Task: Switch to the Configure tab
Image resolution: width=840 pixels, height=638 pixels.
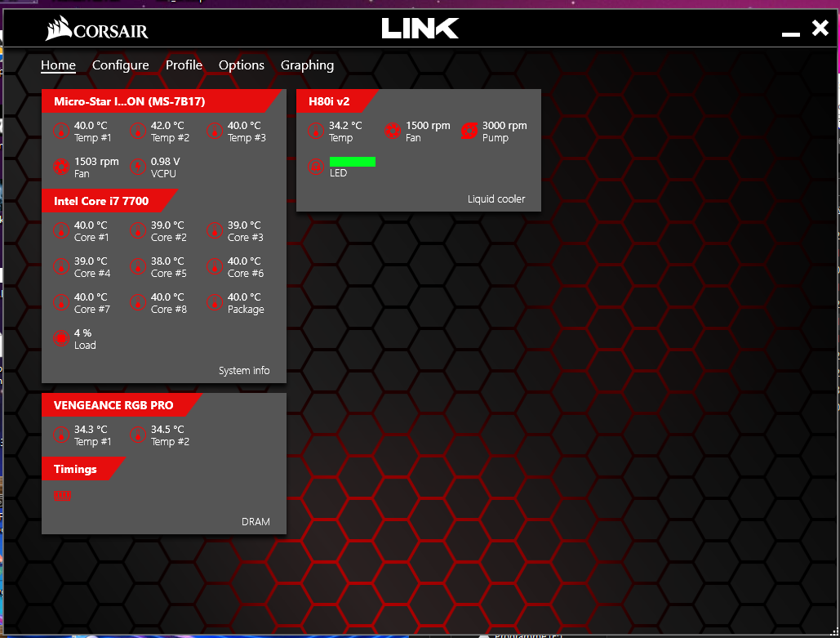Action: coord(121,65)
